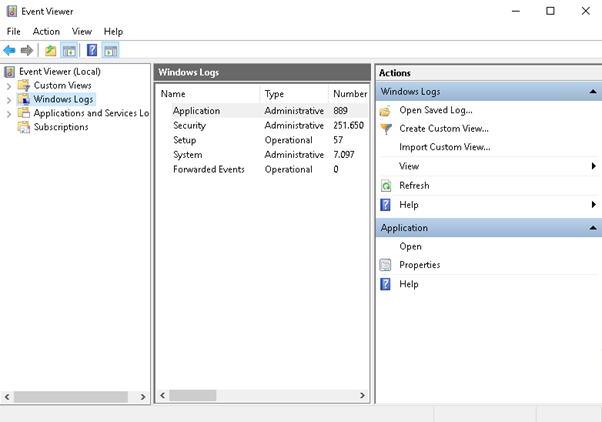Click the Create Custom View funnel icon
This screenshot has height=422, width=602.
[x=386, y=129]
